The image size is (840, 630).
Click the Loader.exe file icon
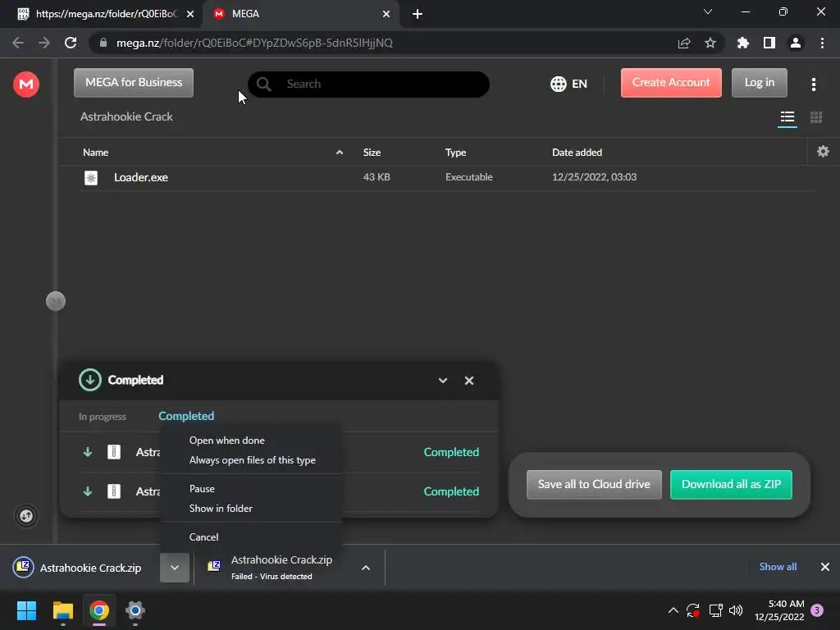pyautogui.click(x=91, y=178)
